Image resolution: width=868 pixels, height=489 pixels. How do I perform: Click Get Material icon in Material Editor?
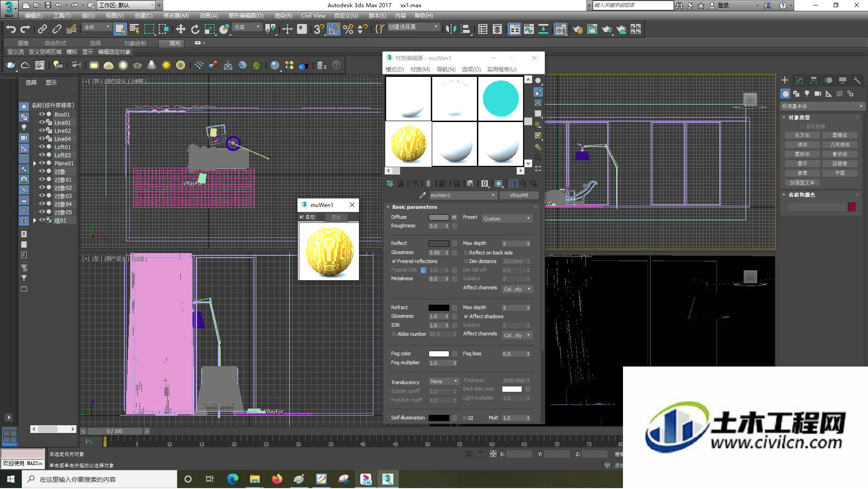click(x=390, y=183)
